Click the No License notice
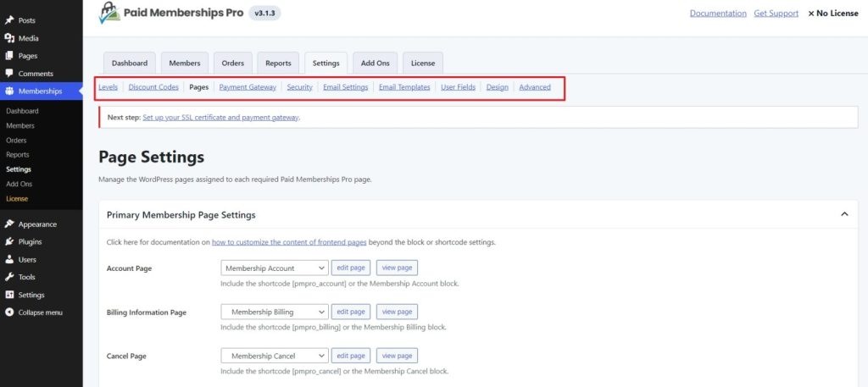868x387 pixels. 833,14
